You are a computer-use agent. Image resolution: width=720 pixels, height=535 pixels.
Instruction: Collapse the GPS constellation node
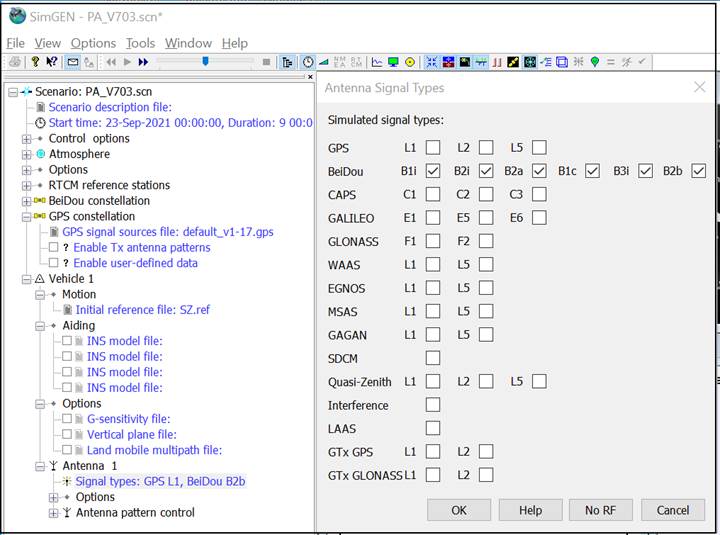27,216
